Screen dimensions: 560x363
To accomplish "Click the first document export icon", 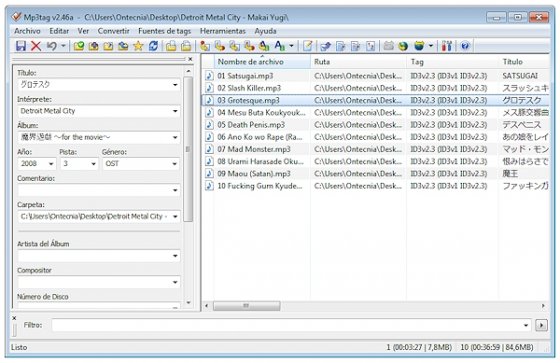I will click(340, 46).
